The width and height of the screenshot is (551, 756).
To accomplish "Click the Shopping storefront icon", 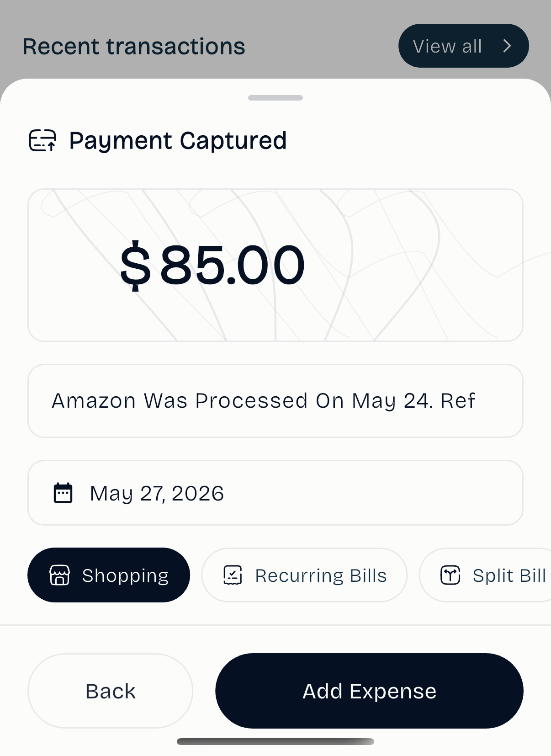I will [60, 575].
